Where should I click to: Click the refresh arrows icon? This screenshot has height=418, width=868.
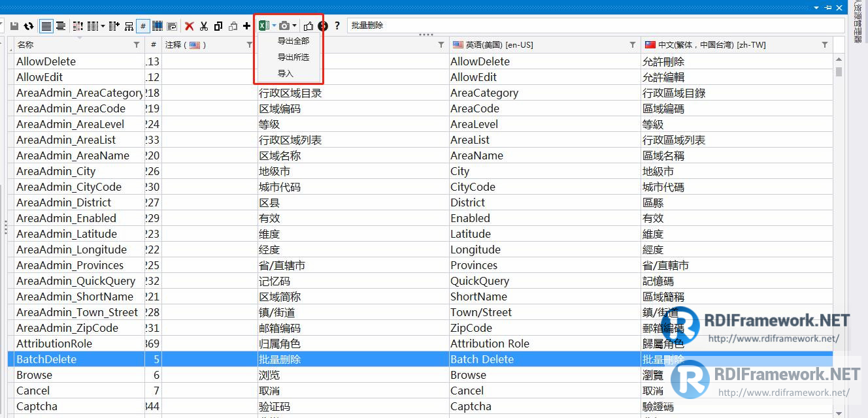point(27,25)
